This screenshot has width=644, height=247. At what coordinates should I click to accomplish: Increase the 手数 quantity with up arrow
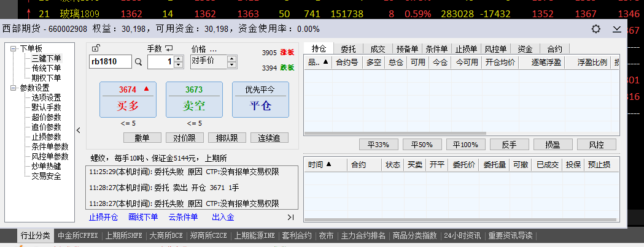[x=179, y=59]
